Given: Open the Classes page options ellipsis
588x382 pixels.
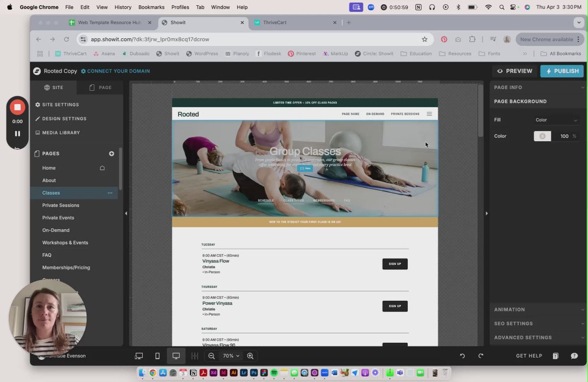Looking at the screenshot, I should pyautogui.click(x=110, y=193).
